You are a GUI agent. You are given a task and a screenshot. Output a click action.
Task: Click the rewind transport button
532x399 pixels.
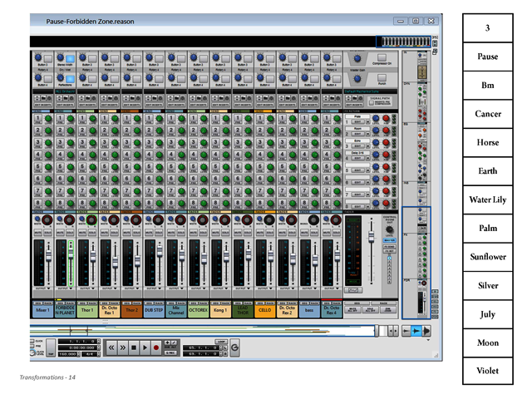(x=111, y=347)
